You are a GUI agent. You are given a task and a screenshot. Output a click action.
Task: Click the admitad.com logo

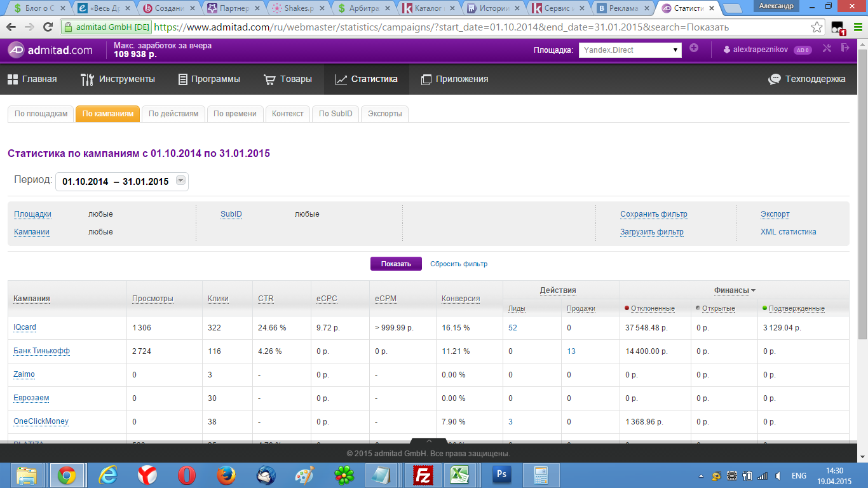tap(50, 50)
